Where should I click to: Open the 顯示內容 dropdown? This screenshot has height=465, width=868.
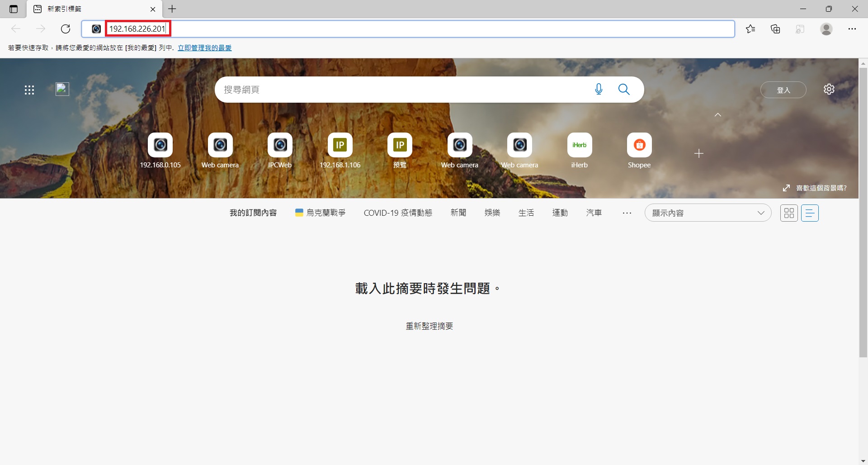pos(708,213)
